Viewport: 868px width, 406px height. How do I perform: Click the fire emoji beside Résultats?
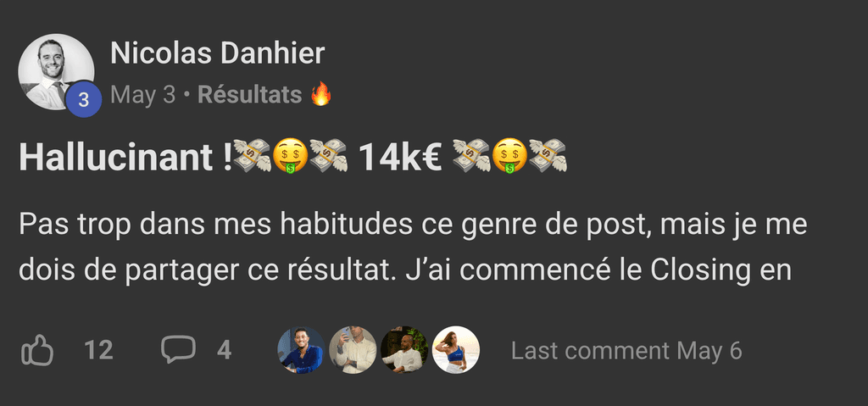[321, 94]
